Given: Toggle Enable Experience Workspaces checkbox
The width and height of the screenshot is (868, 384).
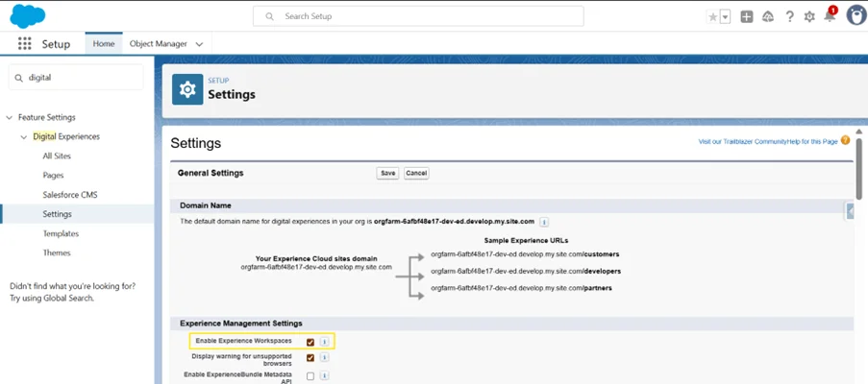Looking at the screenshot, I should coord(310,342).
